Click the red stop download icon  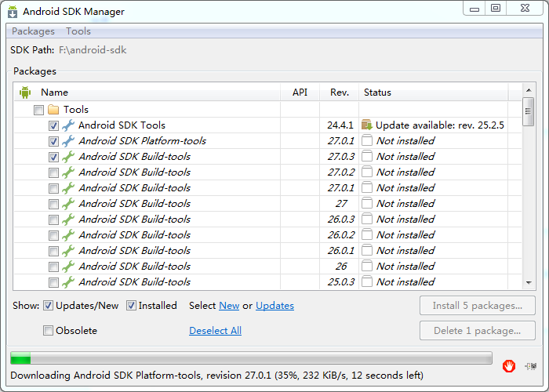[x=509, y=366]
